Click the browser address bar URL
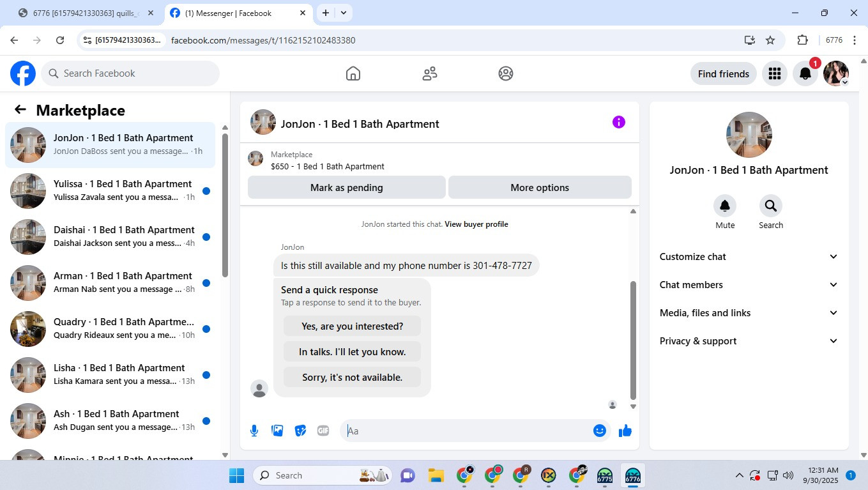Screen dimensions: 868x490 [263, 40]
